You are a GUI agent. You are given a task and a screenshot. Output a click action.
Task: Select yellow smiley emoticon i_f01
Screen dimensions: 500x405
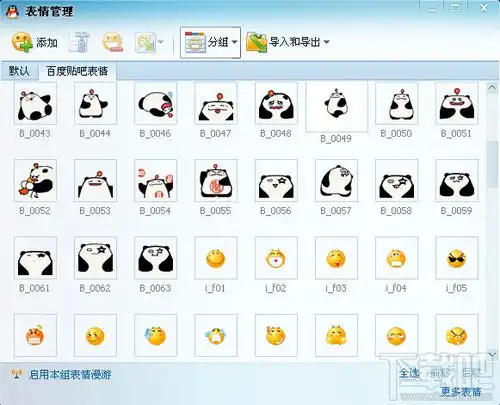coord(216,258)
